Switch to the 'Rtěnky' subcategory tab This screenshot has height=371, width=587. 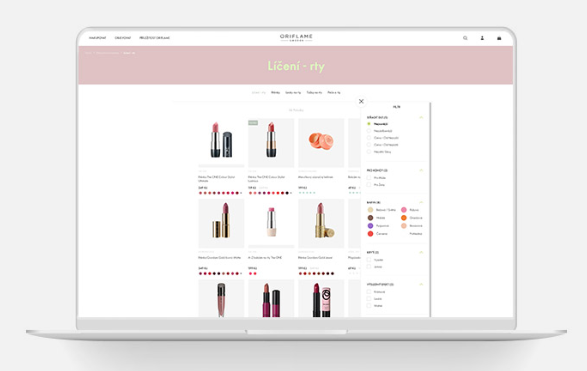[275, 92]
